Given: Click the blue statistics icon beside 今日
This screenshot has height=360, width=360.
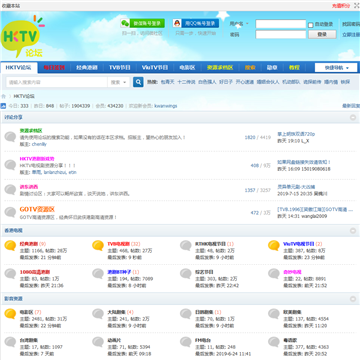Looking at the screenshot, I should (x=3, y=106).
